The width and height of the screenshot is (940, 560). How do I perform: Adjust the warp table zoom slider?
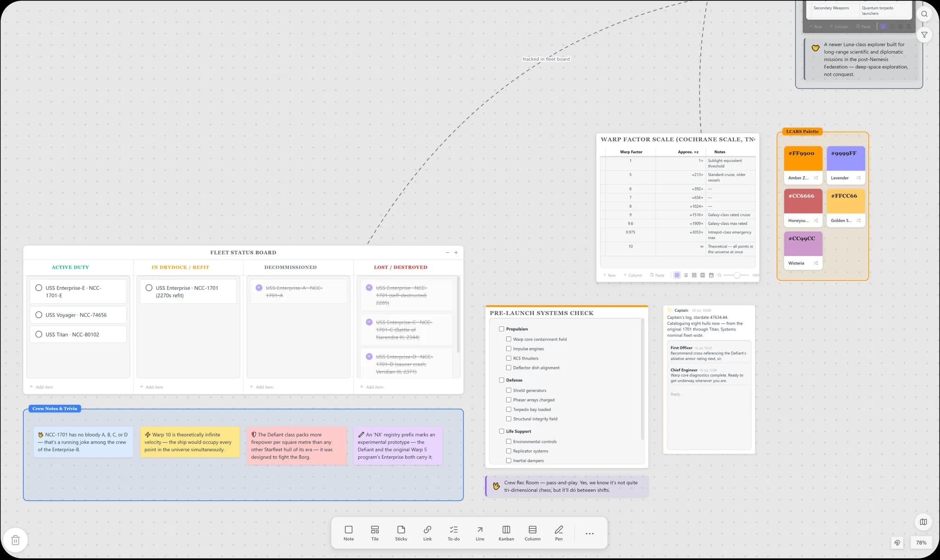point(736,275)
